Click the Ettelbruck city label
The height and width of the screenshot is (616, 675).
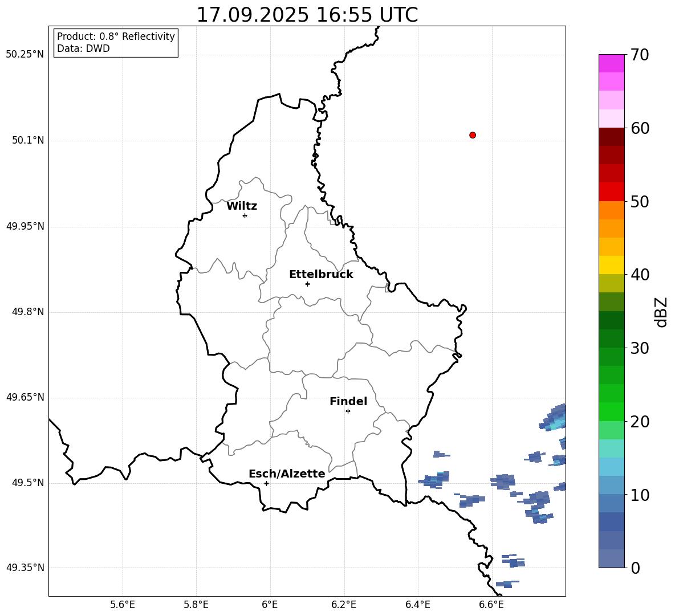pyautogui.click(x=321, y=275)
